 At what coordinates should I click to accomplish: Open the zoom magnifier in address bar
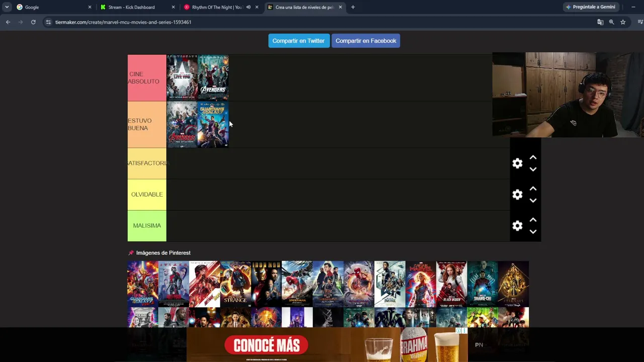611,22
